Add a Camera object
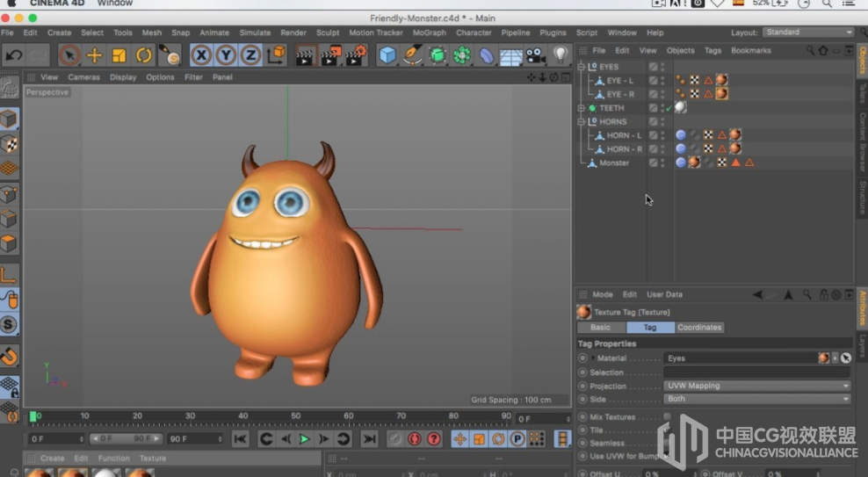 [x=535, y=55]
